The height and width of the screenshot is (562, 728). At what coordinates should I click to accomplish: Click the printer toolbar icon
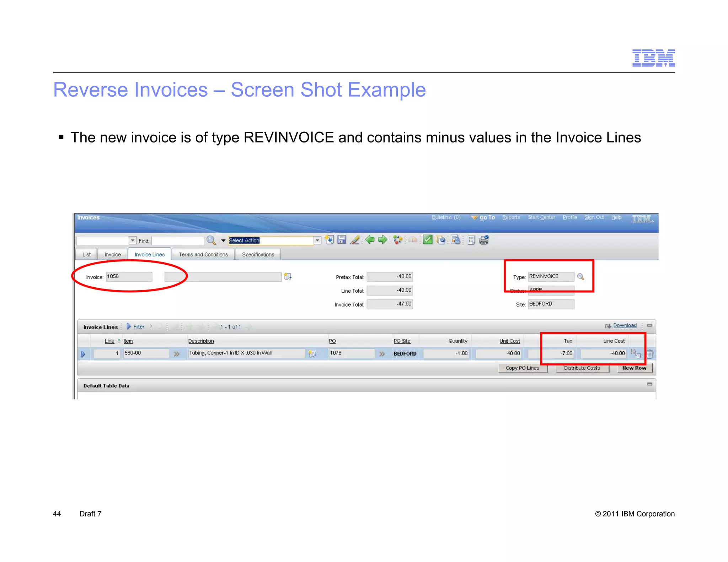coord(484,240)
